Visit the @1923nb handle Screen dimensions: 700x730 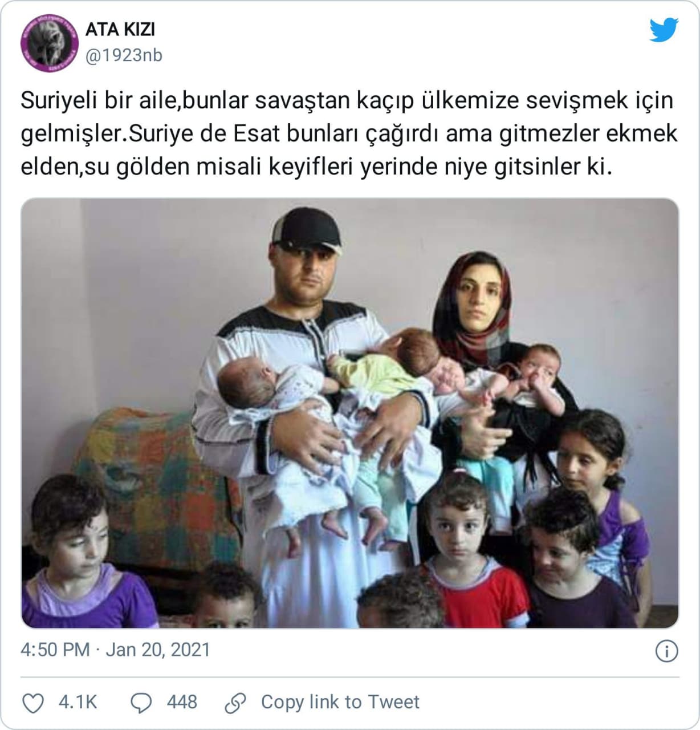(x=124, y=55)
